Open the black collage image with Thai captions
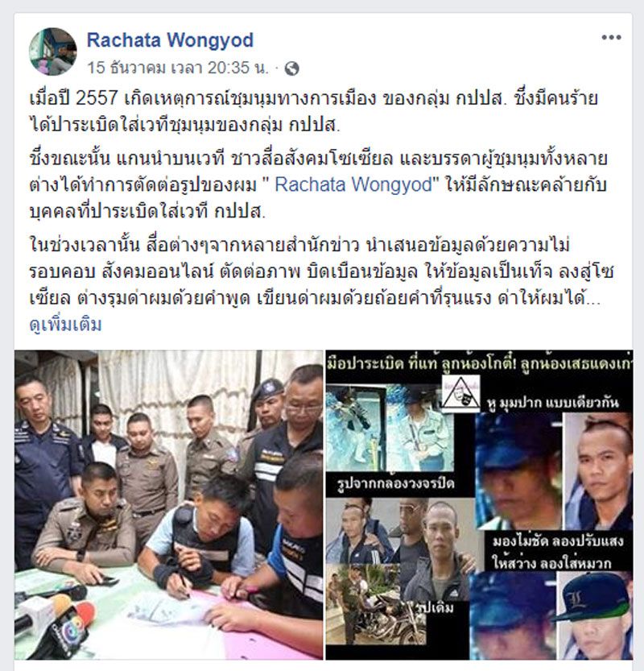This screenshot has height=671, width=644. click(479, 504)
